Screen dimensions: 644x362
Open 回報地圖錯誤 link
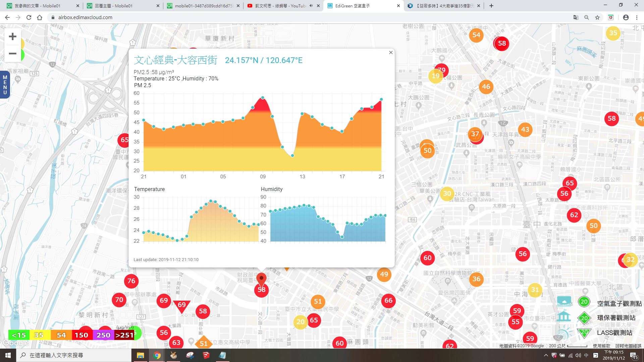tap(628, 346)
